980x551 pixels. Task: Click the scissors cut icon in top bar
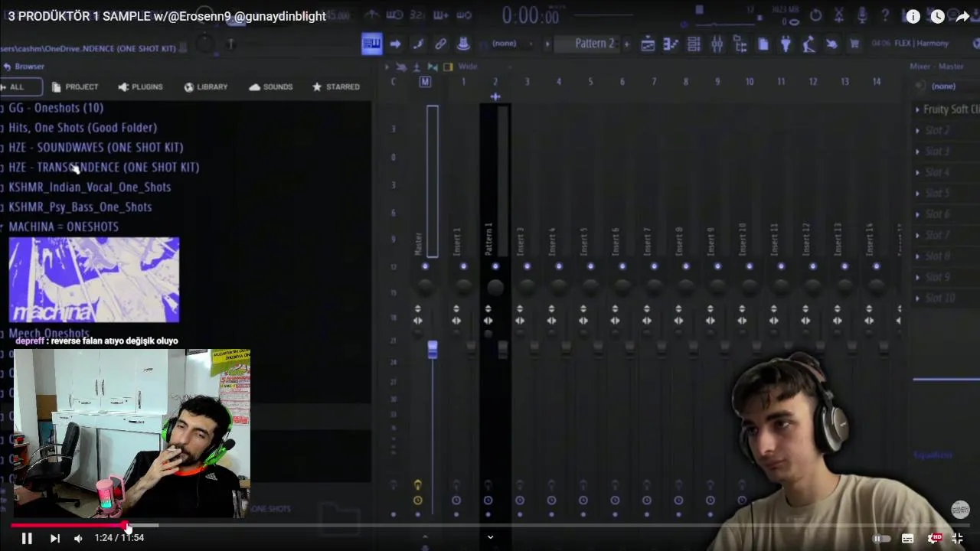pos(839,15)
